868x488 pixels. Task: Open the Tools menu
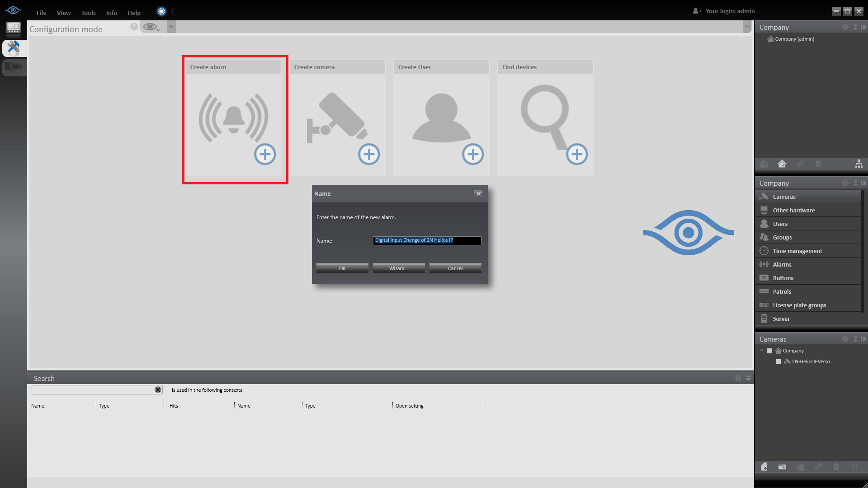[88, 13]
